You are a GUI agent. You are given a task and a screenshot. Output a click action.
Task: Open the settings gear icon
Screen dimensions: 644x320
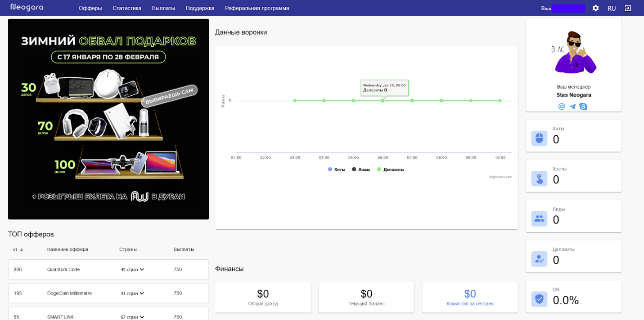595,8
